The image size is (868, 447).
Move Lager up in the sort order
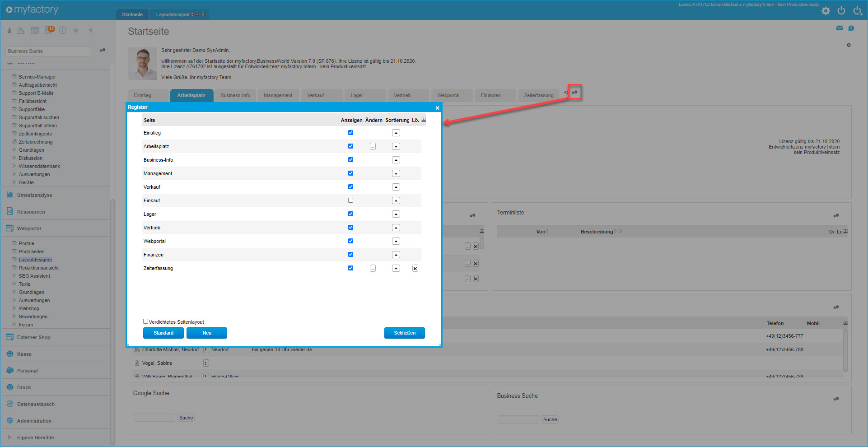click(396, 214)
